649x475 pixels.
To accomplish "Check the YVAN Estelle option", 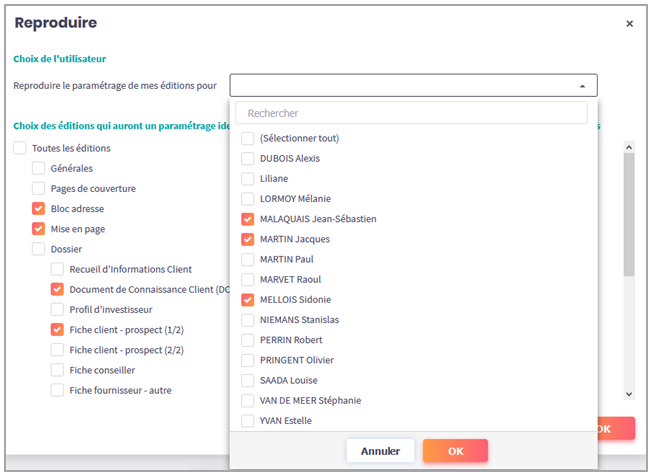I will click(248, 420).
